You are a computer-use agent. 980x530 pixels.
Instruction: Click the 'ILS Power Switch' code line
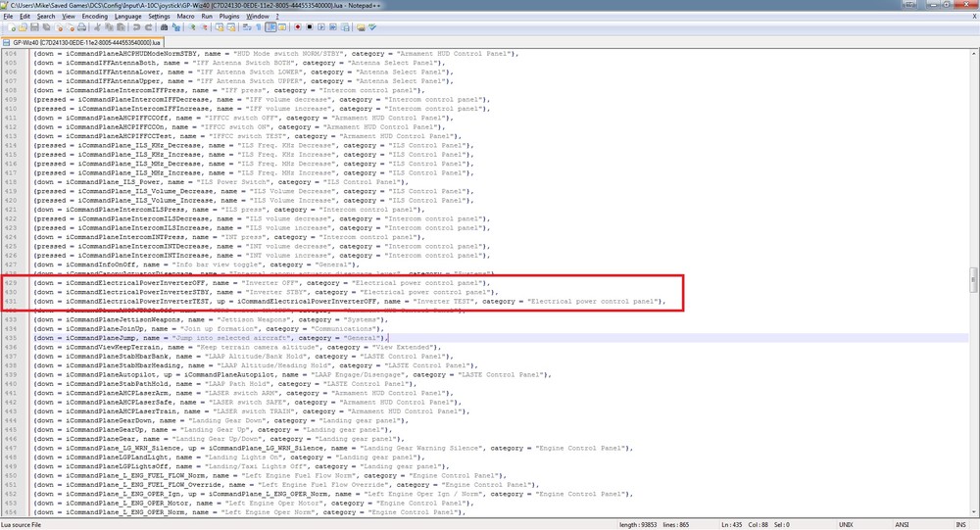point(220,182)
